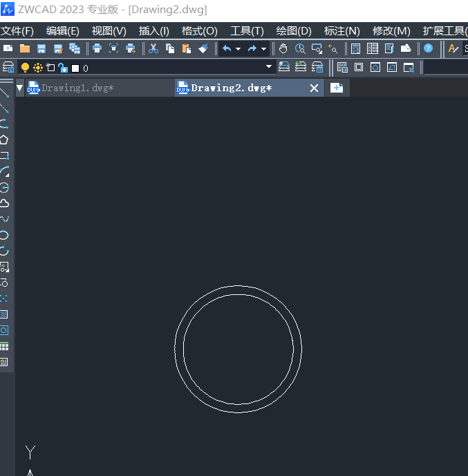Viewport: 468px width, 476px height.
Task: Open the undo history dropdown arrow
Action: [x=238, y=49]
